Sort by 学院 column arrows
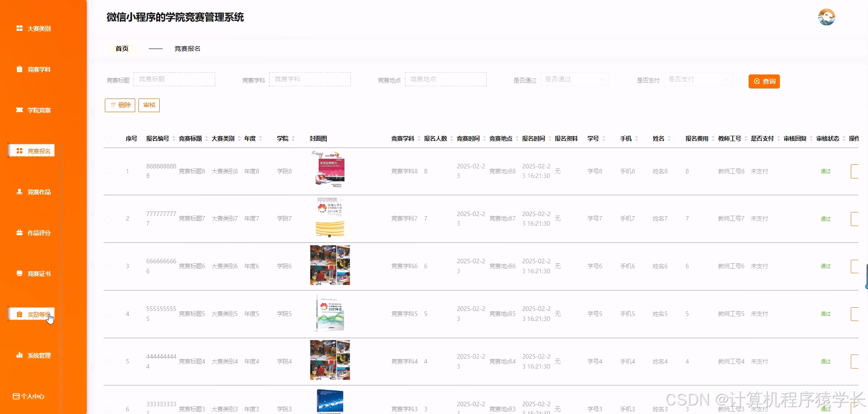The height and width of the screenshot is (414, 868). pos(293,138)
